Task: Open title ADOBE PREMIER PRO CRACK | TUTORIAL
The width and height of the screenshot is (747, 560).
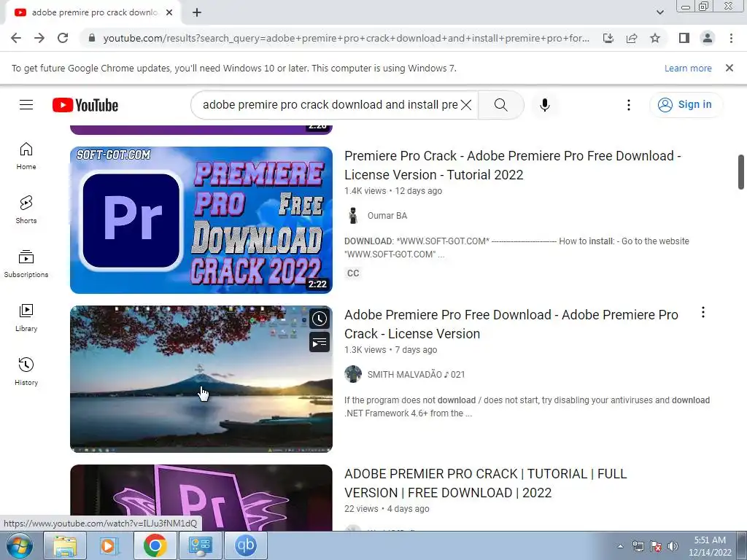Action: tap(485, 483)
